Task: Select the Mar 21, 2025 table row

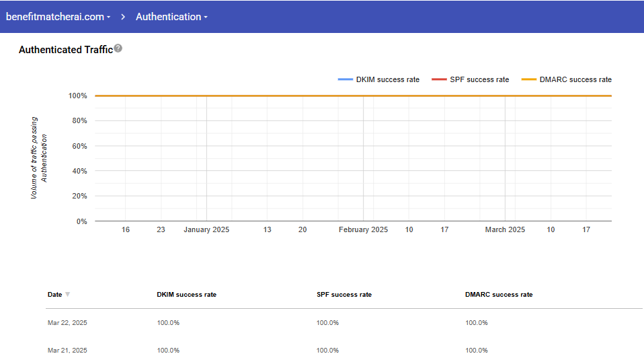Action: pos(67,351)
